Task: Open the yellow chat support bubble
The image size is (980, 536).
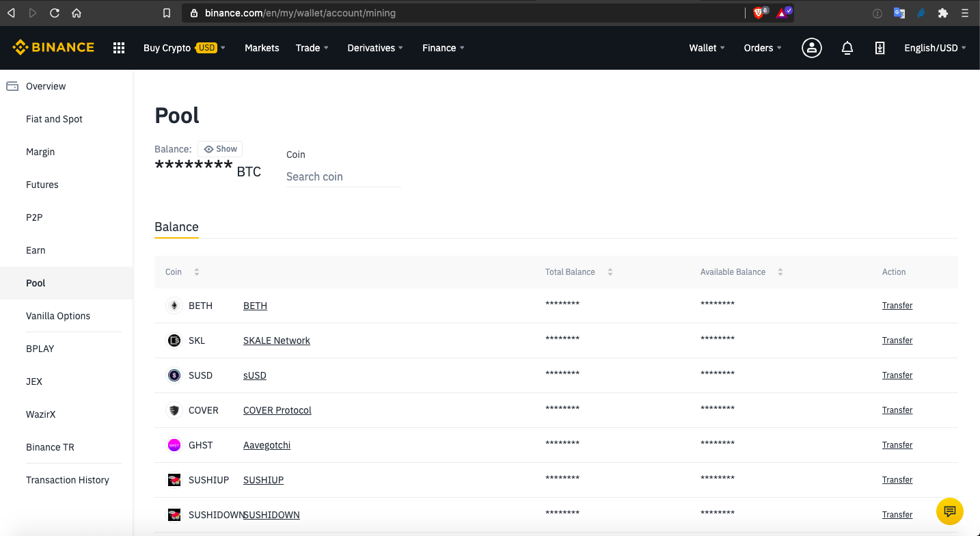Action: click(x=949, y=511)
